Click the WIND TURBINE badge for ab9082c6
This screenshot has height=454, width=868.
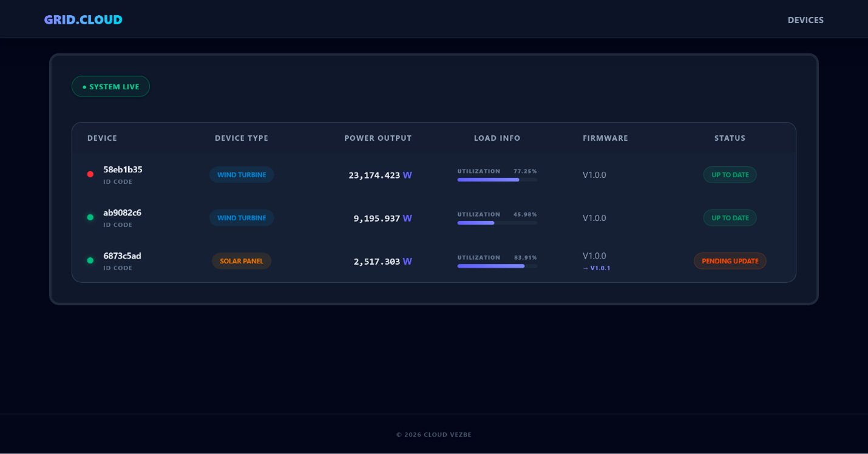(x=242, y=217)
